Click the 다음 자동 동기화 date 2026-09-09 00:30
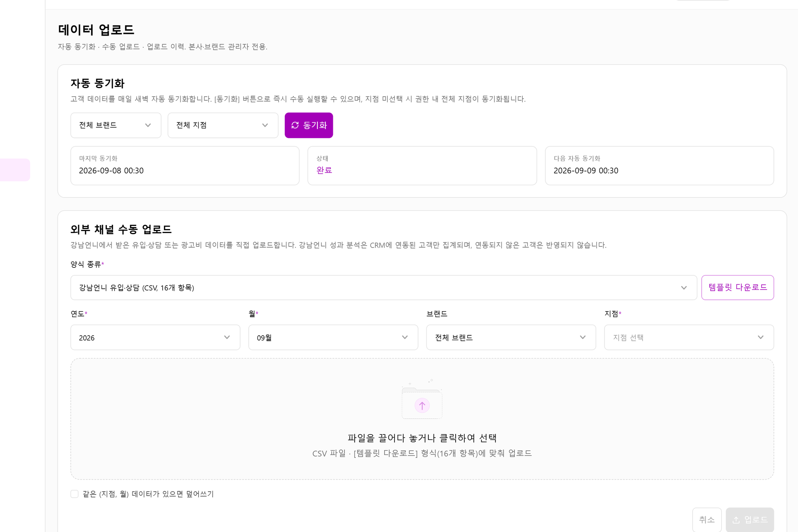The height and width of the screenshot is (532, 798). click(586, 171)
